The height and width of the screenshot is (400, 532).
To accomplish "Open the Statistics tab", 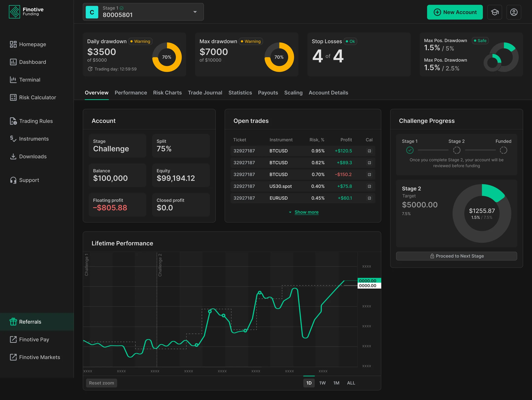I will (x=240, y=93).
